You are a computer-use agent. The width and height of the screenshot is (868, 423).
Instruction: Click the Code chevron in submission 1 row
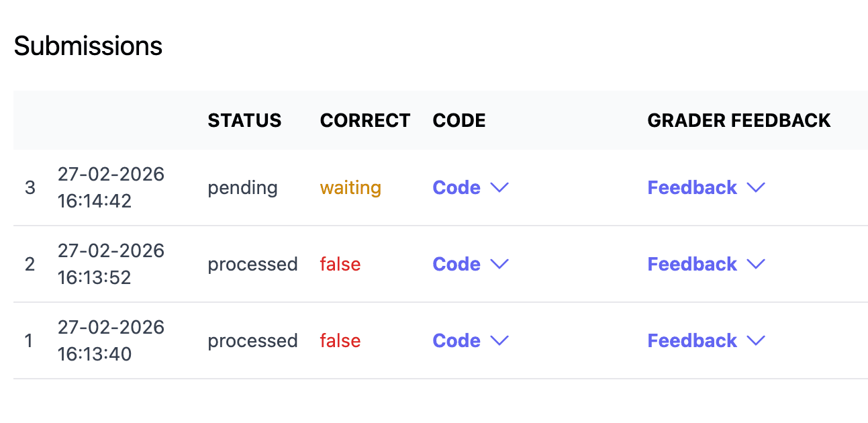(499, 341)
